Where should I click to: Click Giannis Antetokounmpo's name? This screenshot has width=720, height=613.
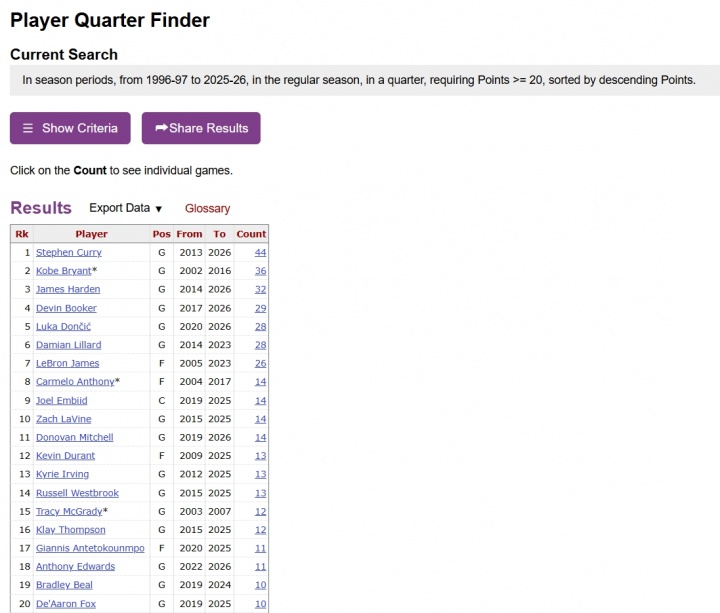click(90, 548)
